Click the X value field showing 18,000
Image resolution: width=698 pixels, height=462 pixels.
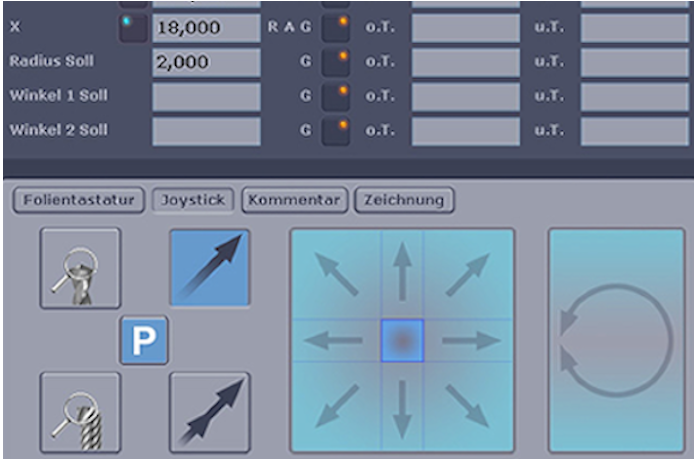205,28
